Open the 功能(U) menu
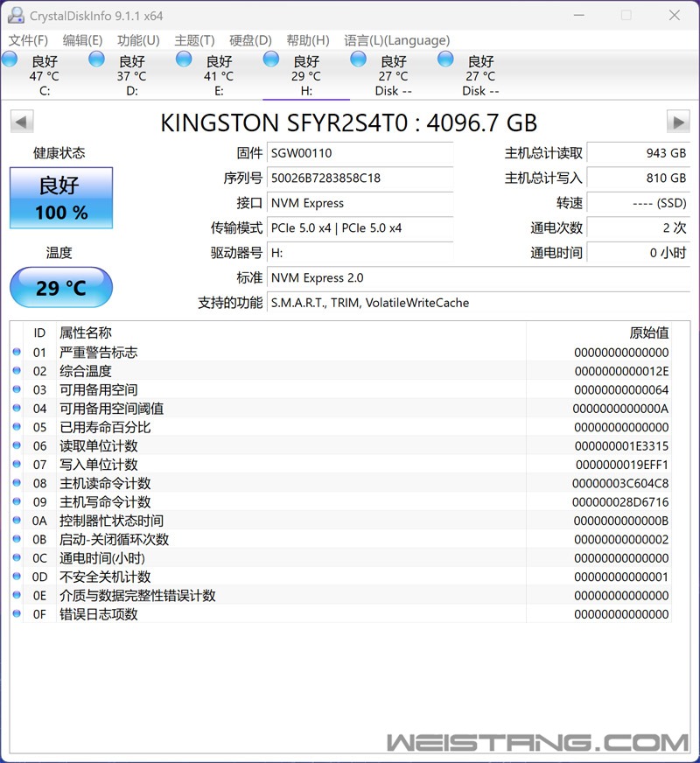The width and height of the screenshot is (700, 763). click(x=138, y=40)
